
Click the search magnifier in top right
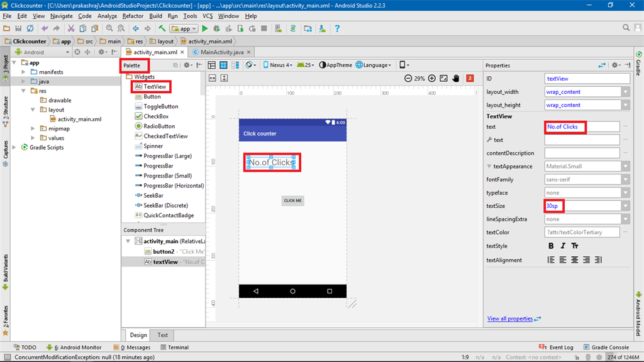pos(626,28)
